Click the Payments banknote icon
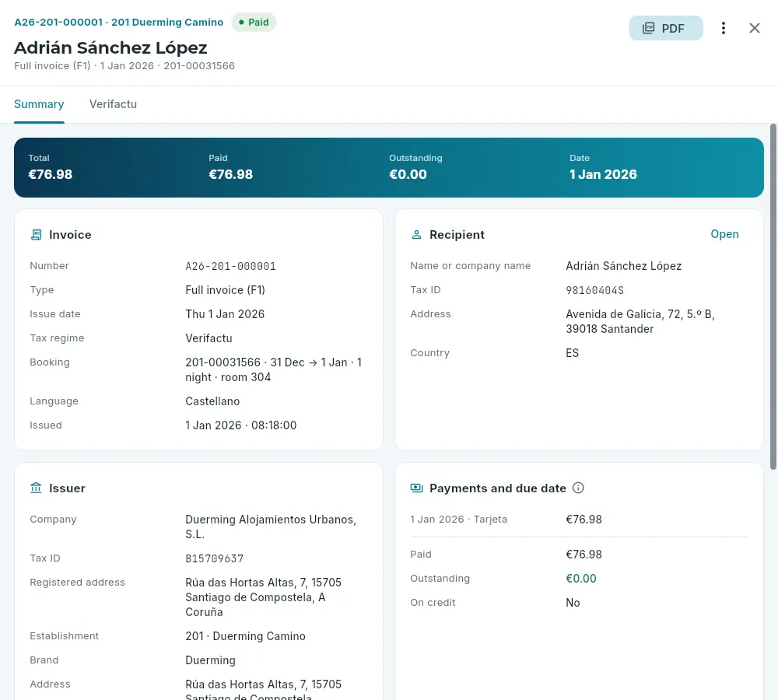The width and height of the screenshot is (778, 700). click(x=417, y=488)
